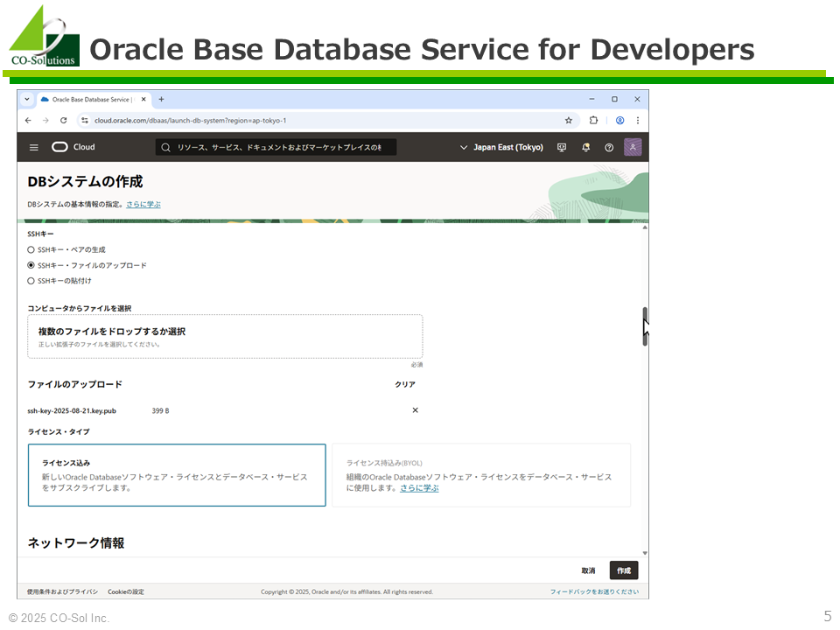The image size is (840, 630).
Task: Close the Oracle Base Database Service tab
Action: point(143,99)
